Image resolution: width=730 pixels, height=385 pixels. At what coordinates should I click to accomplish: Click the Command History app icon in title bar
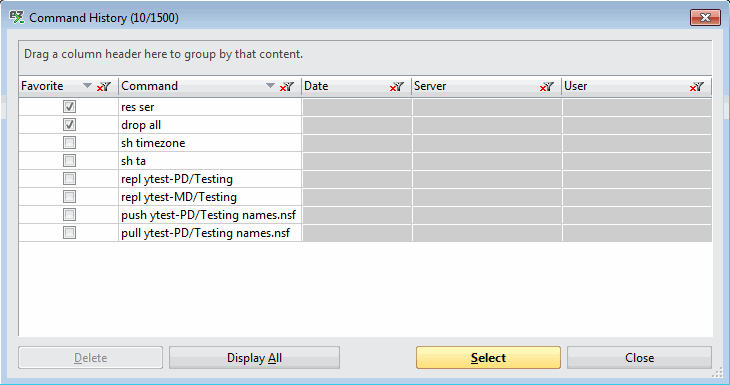click(x=17, y=18)
